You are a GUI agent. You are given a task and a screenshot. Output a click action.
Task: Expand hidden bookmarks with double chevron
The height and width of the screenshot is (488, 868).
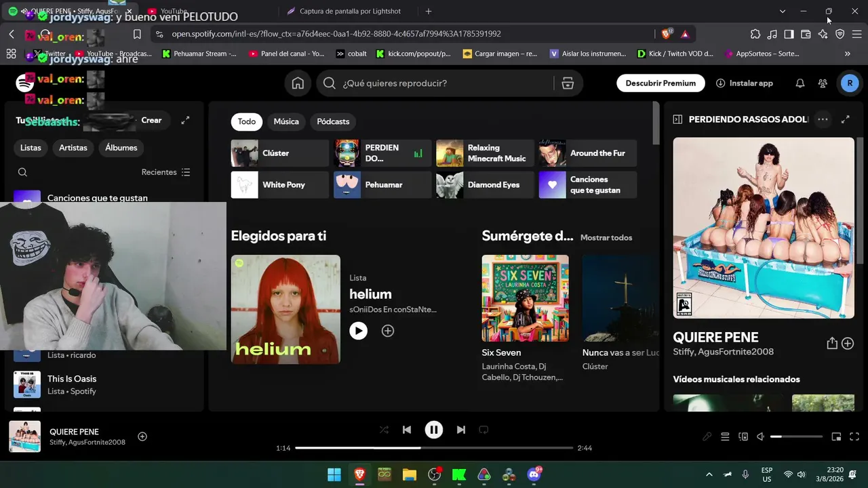tap(848, 54)
